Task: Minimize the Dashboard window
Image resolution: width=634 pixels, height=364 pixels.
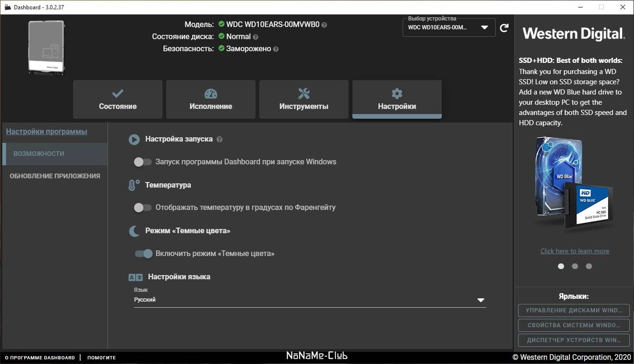Action: click(x=580, y=7)
